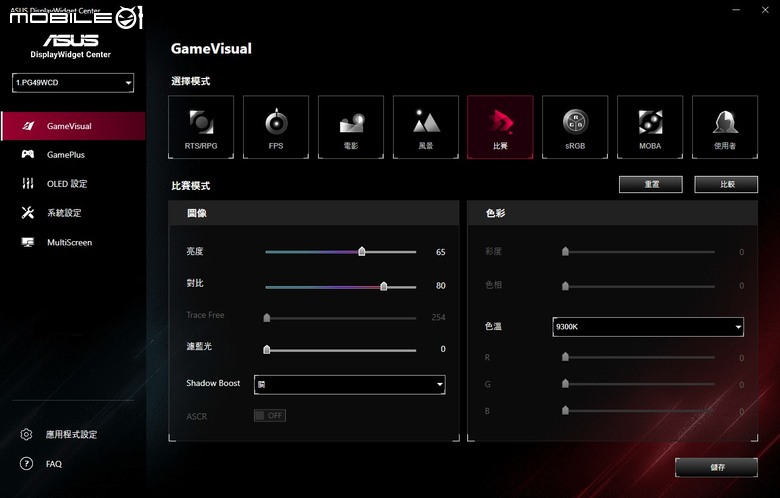Image resolution: width=780 pixels, height=498 pixels.
Task: Click the 應用程式設定 gear icon
Action: tap(26, 434)
